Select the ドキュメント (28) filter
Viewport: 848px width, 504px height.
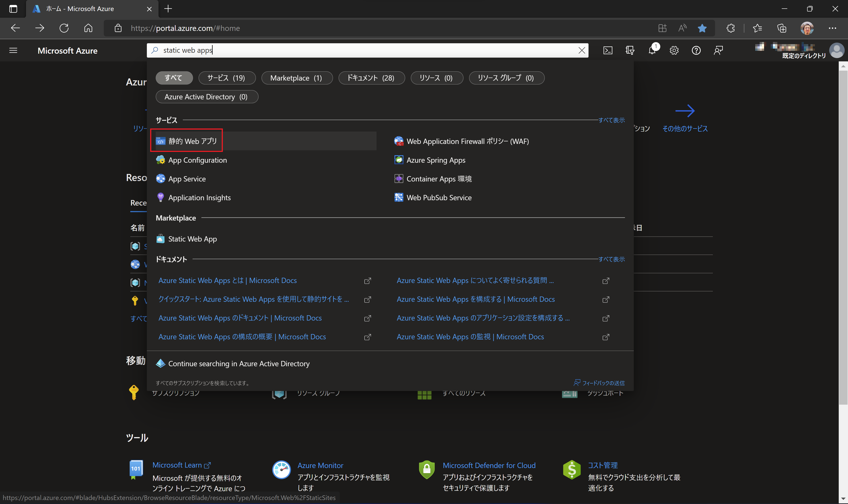[371, 78]
